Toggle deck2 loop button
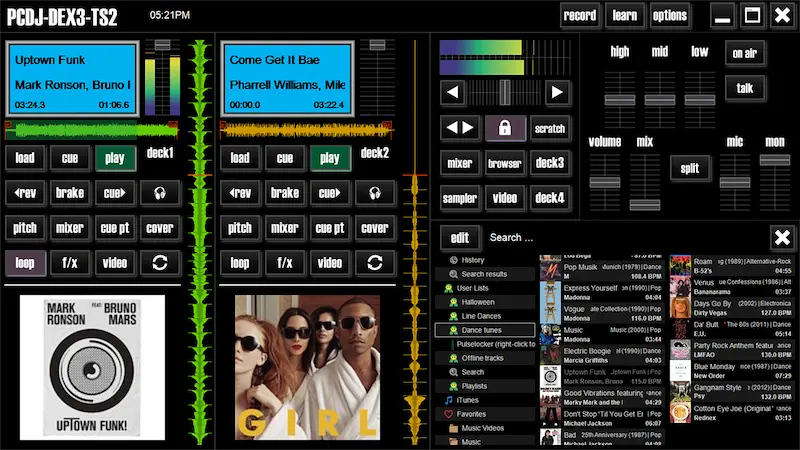 pos(240,263)
